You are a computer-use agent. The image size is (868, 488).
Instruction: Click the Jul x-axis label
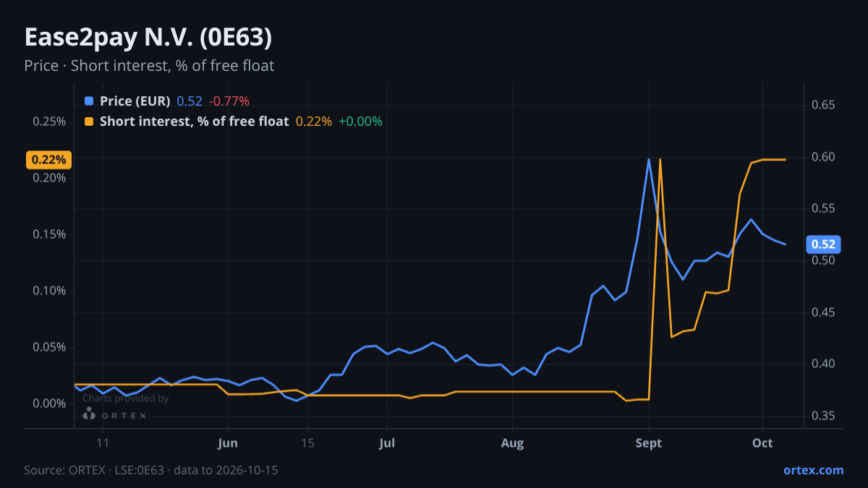pyautogui.click(x=387, y=443)
